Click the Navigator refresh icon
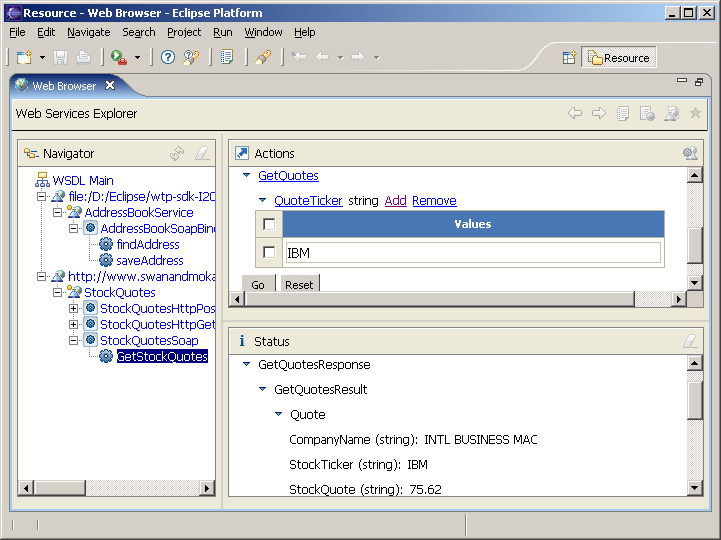The image size is (721, 540). click(x=177, y=153)
